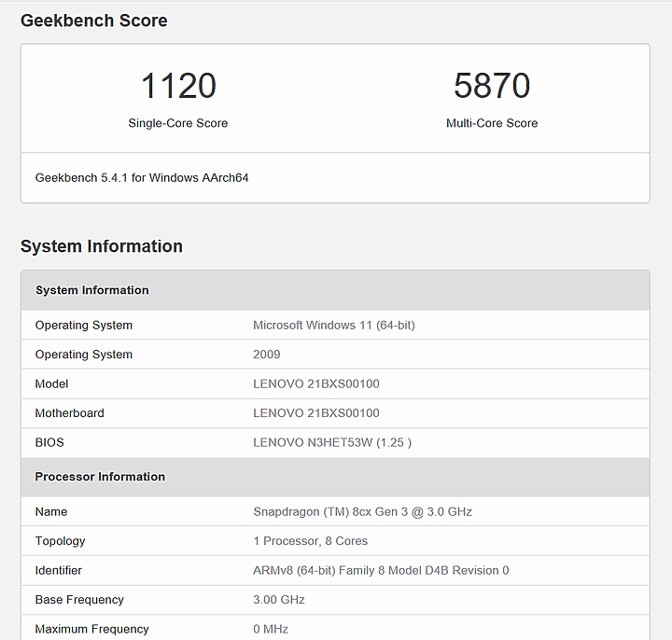
Task: Click the 'Motherboard' row label
Action: [69, 413]
